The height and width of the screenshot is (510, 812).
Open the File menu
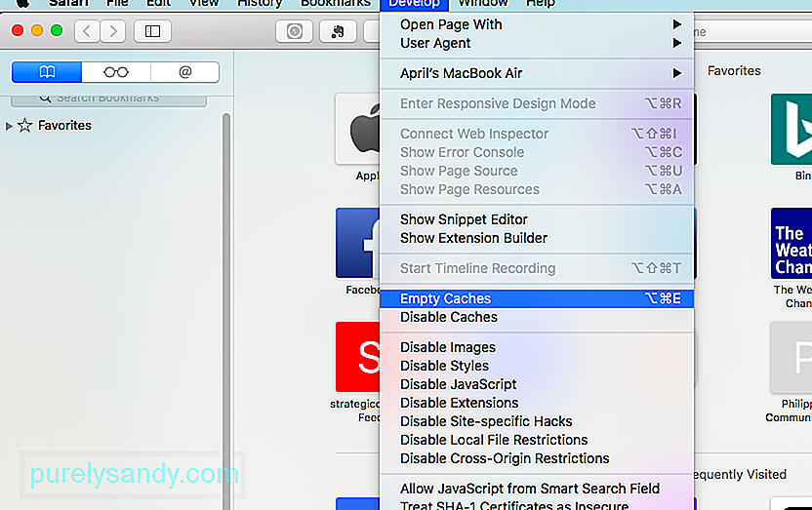point(117,4)
